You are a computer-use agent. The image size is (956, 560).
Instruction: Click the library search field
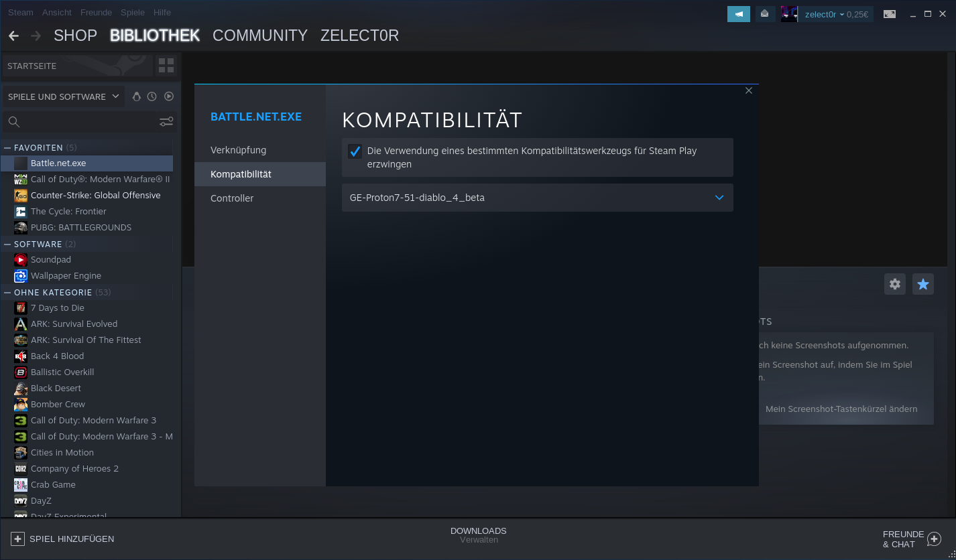(89, 122)
